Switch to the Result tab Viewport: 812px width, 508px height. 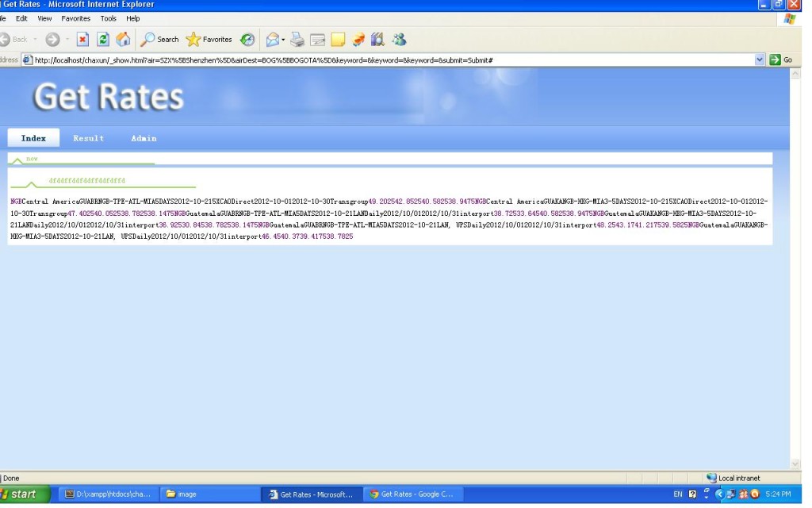tap(89, 138)
